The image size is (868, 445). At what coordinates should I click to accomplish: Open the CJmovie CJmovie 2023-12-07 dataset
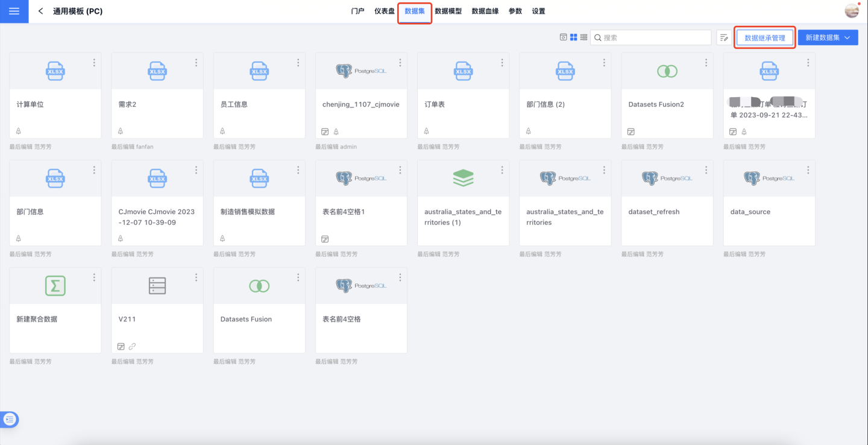click(x=157, y=217)
